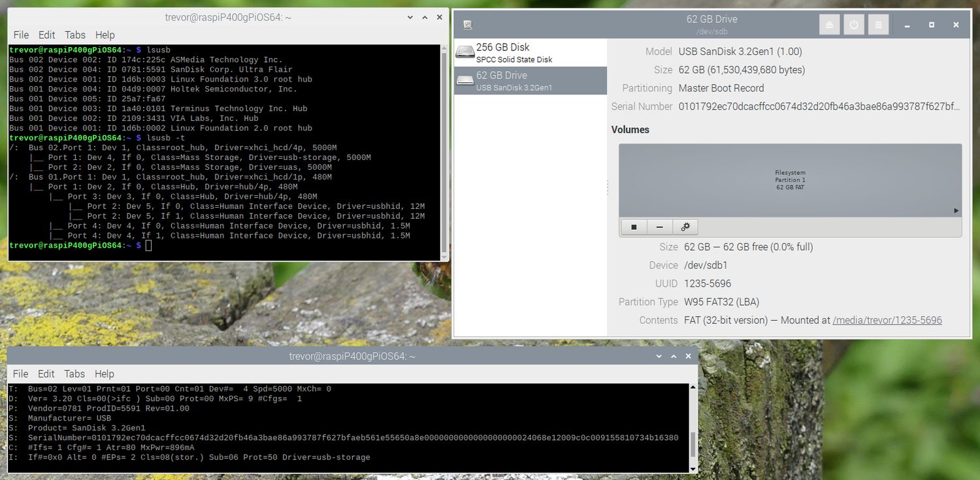Click the 'Holtek Semiconductor, Inc.' lsusb line
980x480 pixels.
tap(154, 89)
